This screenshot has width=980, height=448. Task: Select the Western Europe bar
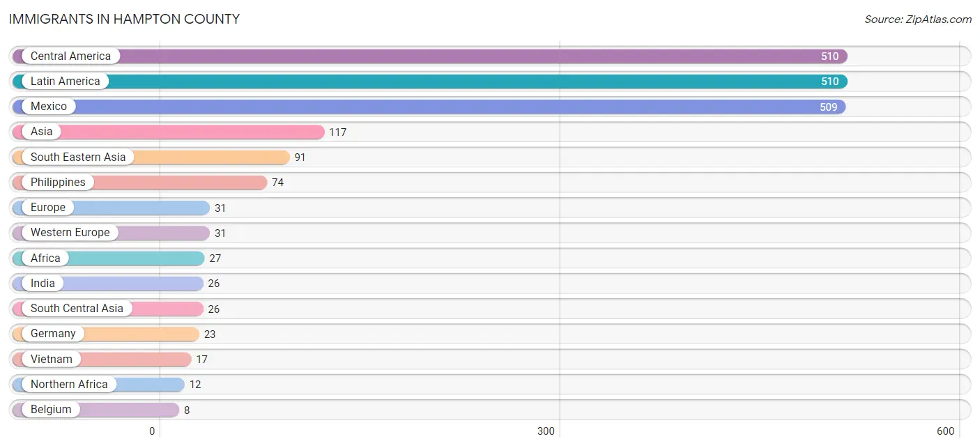(x=111, y=233)
